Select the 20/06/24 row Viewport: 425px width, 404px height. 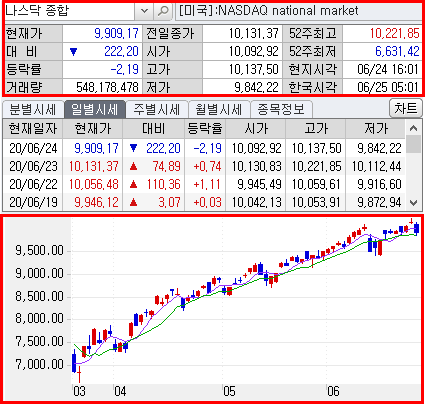[204, 148]
